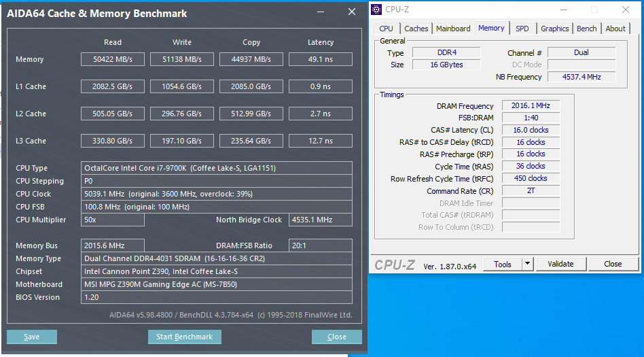Image resolution: width=644 pixels, height=357 pixels.
Task: Click the L2 Cache Read value 505.05 GB/s
Action: click(x=113, y=114)
